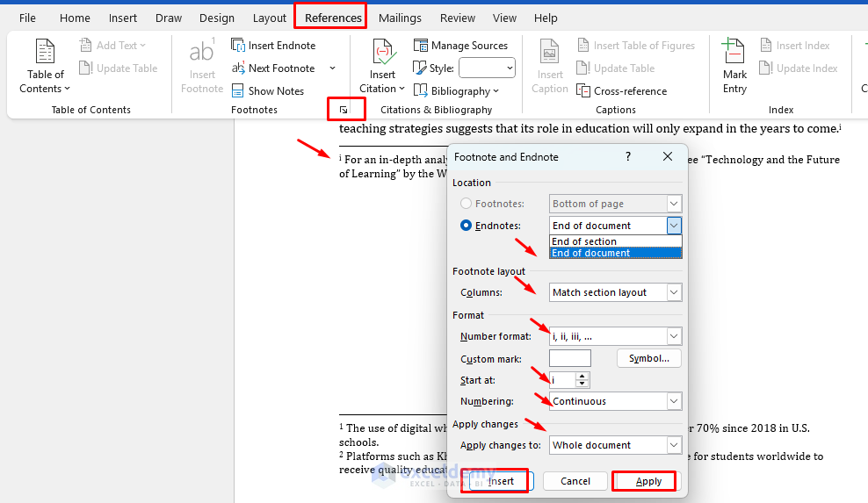Click the Add Text icon
868x503 pixels.
(x=85, y=45)
